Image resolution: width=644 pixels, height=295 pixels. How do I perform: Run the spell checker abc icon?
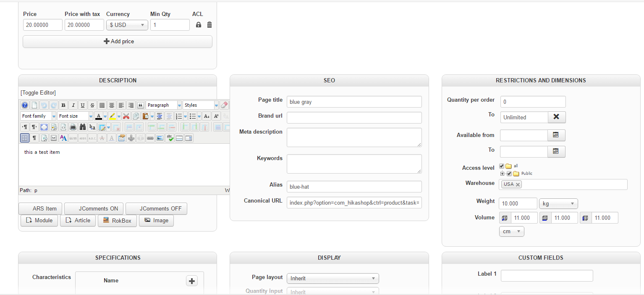(x=170, y=138)
